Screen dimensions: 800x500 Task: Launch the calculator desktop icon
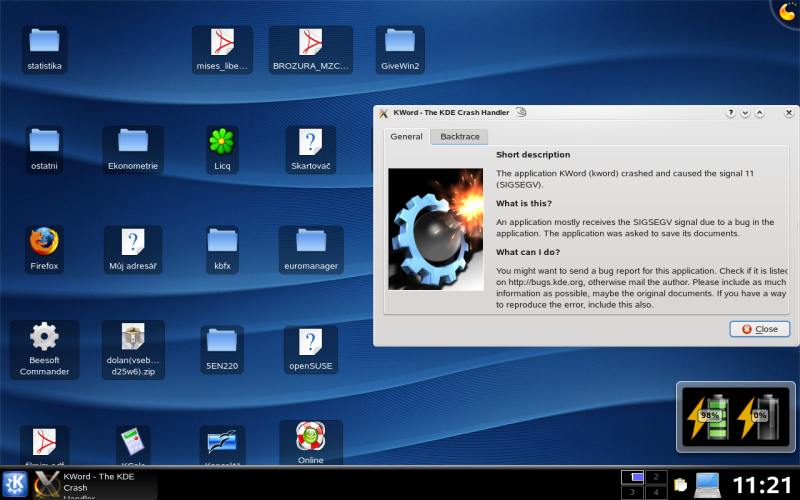click(x=133, y=445)
